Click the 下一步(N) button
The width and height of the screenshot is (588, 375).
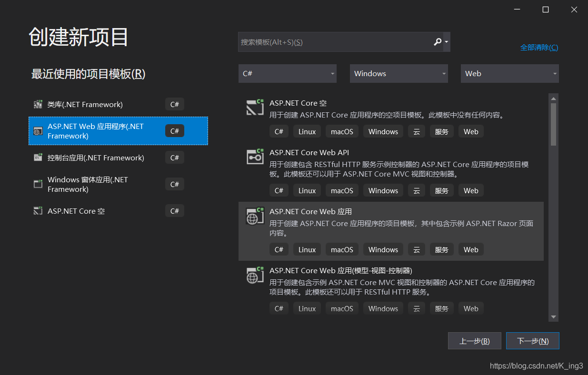point(533,341)
